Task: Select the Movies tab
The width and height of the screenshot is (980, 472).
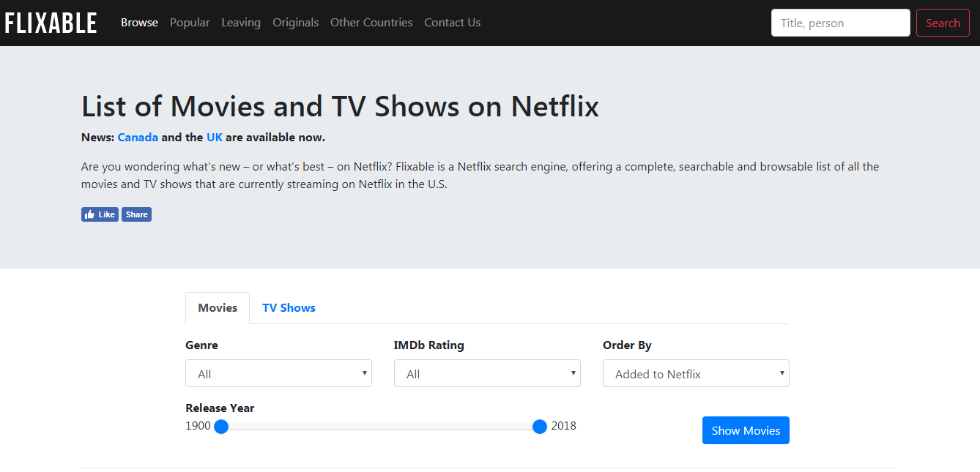Action: coord(217,307)
